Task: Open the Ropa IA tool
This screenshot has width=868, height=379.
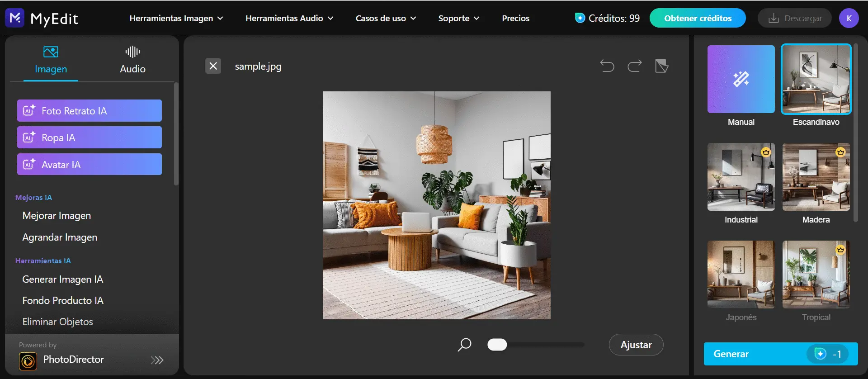Action: (90, 137)
